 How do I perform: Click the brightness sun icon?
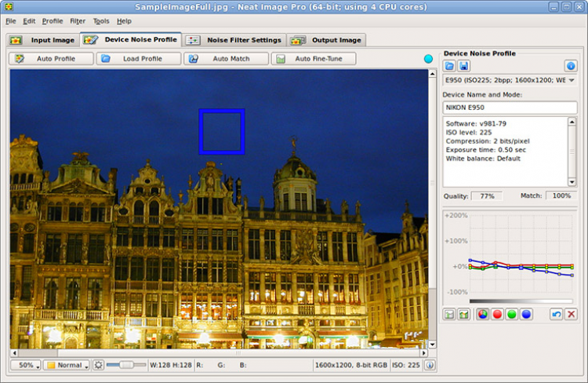tap(98, 365)
